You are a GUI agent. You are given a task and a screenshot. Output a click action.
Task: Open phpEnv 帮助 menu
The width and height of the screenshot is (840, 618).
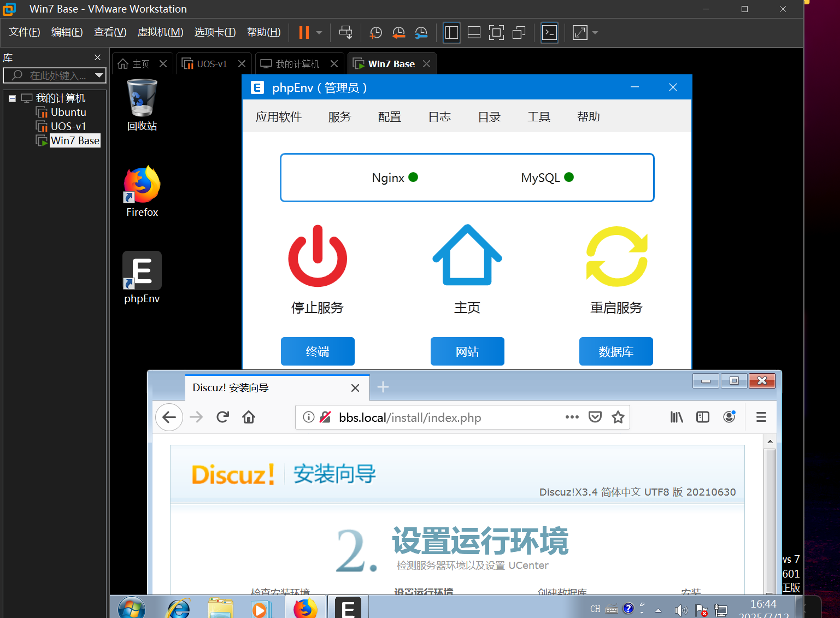(x=589, y=117)
